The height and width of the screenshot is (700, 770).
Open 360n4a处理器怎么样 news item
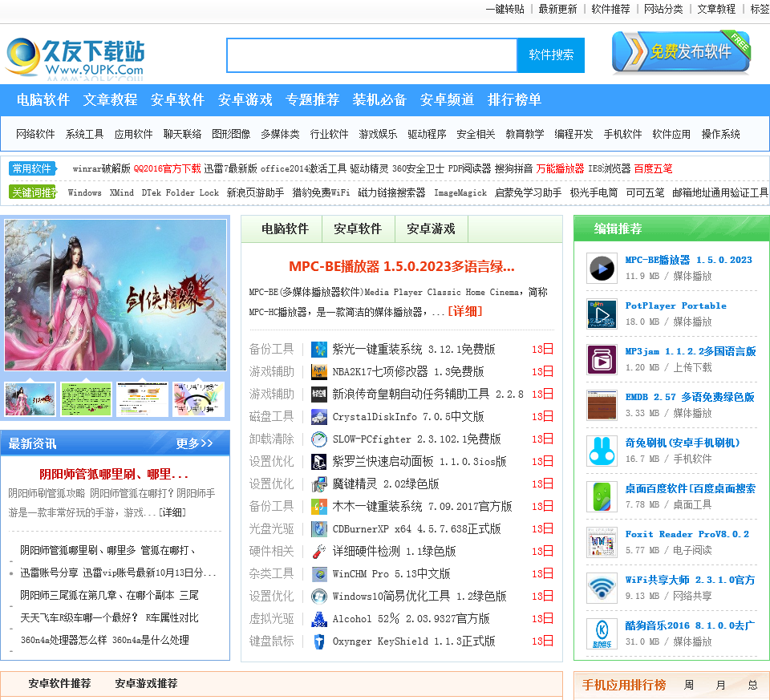click(x=104, y=640)
